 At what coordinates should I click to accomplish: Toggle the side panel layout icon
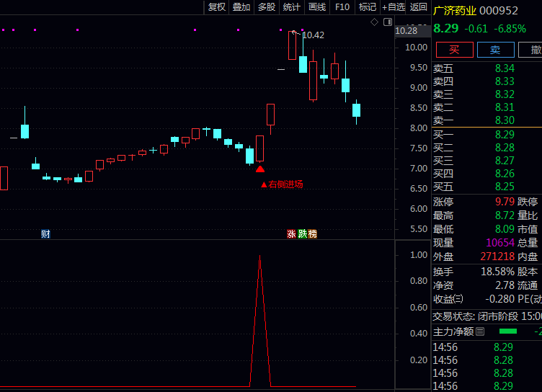pyautogui.click(x=388, y=22)
